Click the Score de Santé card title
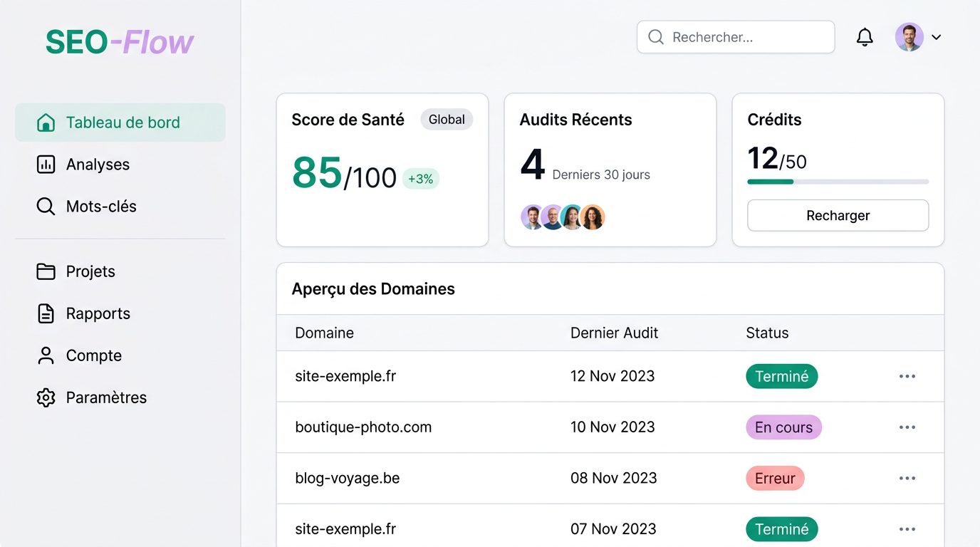Screen dimensions: 980x547 pyautogui.click(x=348, y=120)
